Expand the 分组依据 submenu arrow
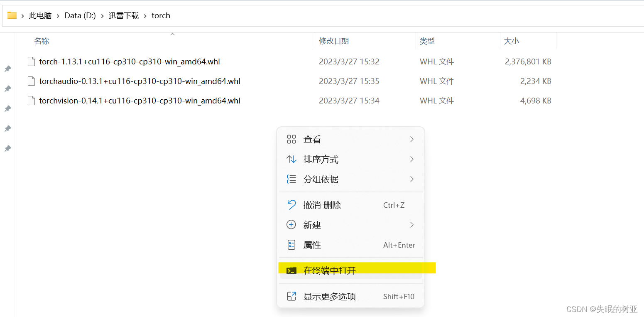The width and height of the screenshot is (644, 317). 412,179
